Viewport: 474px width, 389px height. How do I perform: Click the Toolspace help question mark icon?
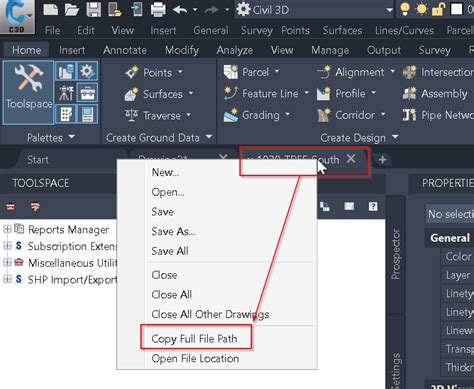click(373, 207)
